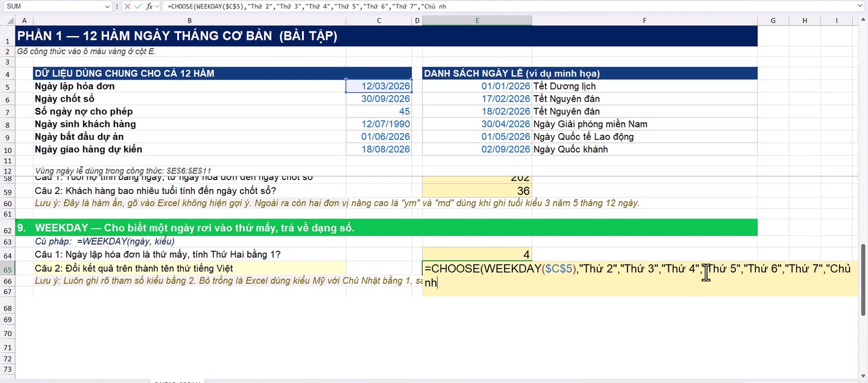Viewport: 868px width, 383px height.
Task: Click holiday date 17/02/2026
Action: 477,99
